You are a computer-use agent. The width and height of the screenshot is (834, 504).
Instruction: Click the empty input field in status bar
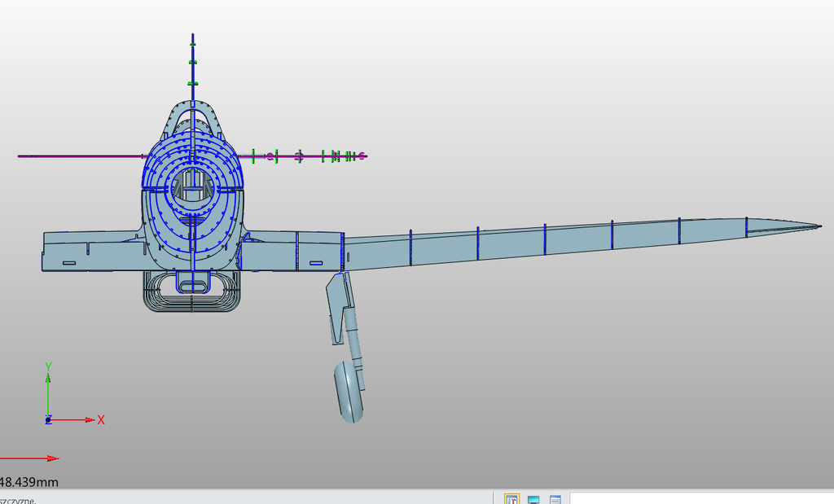pyautogui.click(x=700, y=498)
